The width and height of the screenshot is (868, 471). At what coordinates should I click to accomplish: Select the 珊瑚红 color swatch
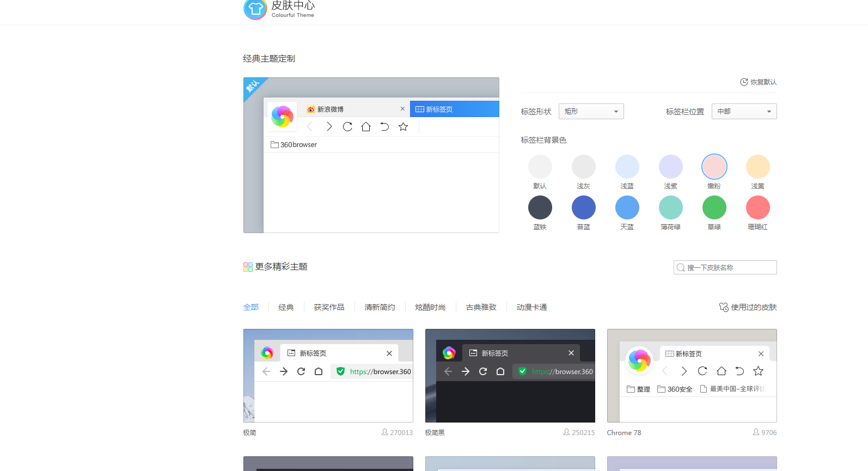click(758, 207)
